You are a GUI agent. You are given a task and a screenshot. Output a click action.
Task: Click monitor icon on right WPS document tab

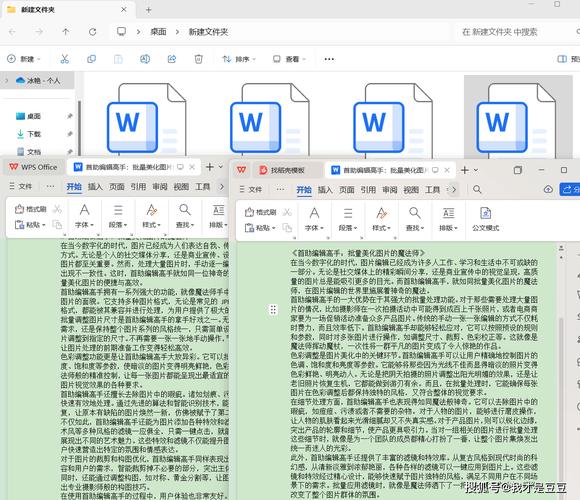coord(435,170)
